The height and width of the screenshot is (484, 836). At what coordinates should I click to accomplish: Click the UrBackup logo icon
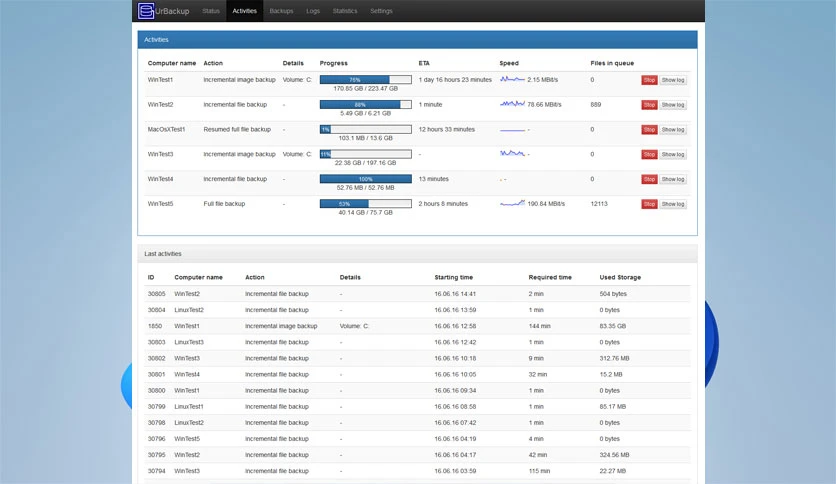click(146, 11)
